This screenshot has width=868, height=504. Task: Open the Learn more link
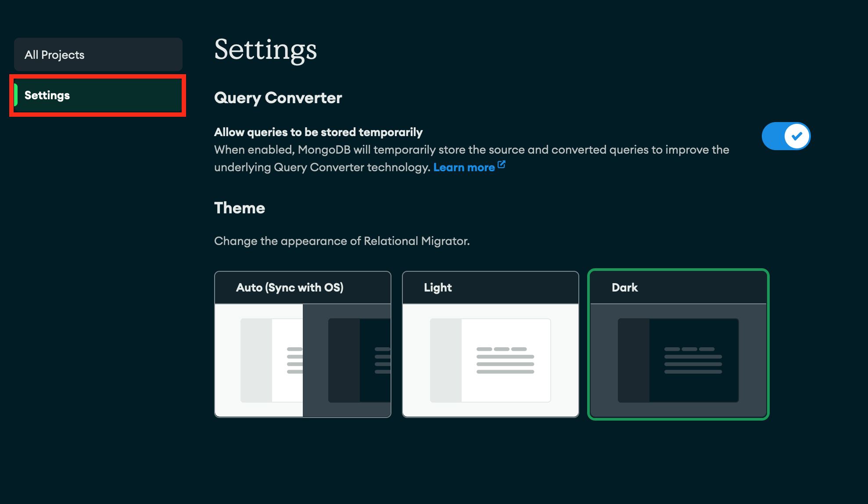point(464,167)
